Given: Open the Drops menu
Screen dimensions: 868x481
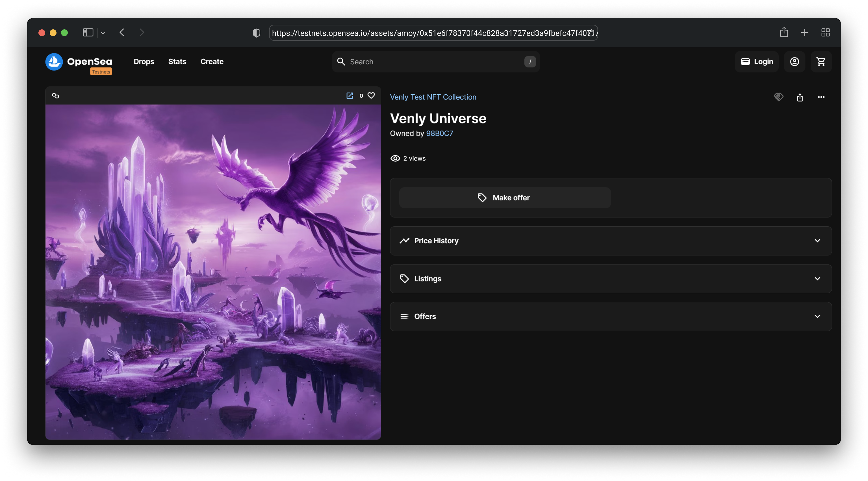Looking at the screenshot, I should (144, 62).
